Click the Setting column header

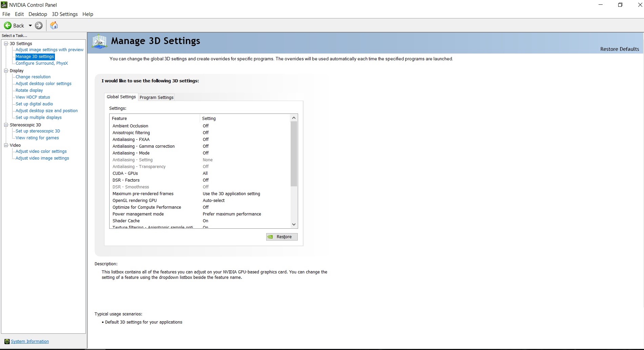click(x=245, y=118)
